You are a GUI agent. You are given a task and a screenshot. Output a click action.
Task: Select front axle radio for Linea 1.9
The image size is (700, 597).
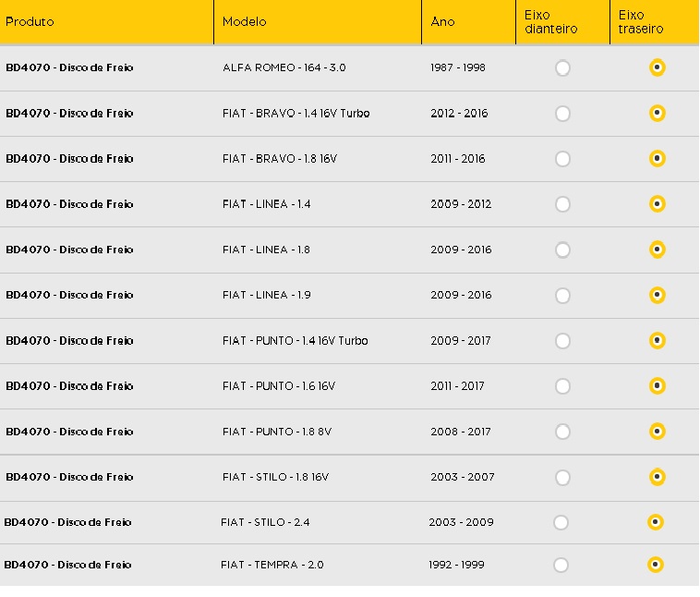pyautogui.click(x=562, y=296)
